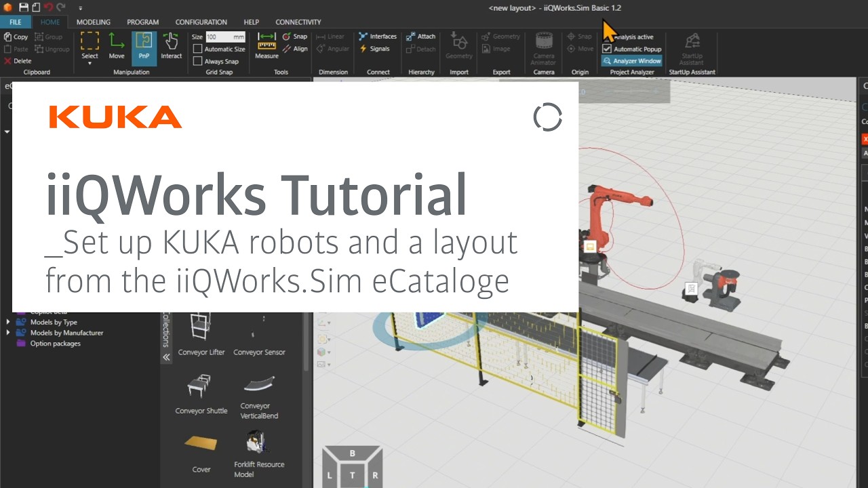Expand the Models by Type tree node
Screen dimensions: 868x488
pyautogui.click(x=8, y=322)
